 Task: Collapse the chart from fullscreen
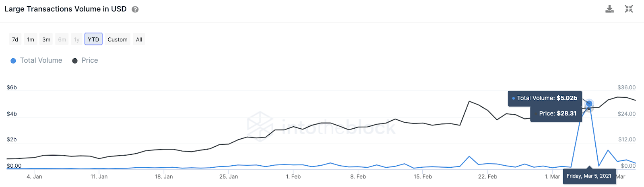pos(629,9)
